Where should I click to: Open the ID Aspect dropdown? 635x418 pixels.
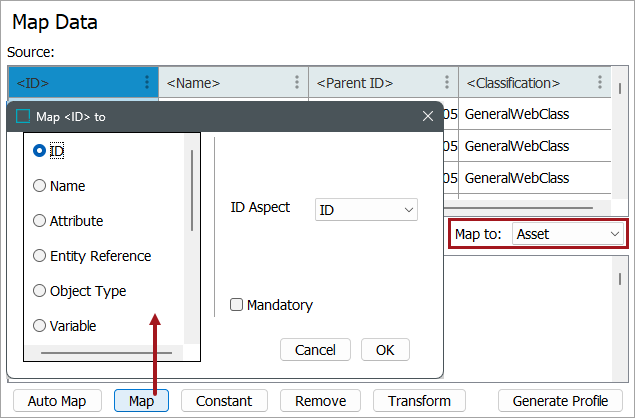click(x=366, y=210)
